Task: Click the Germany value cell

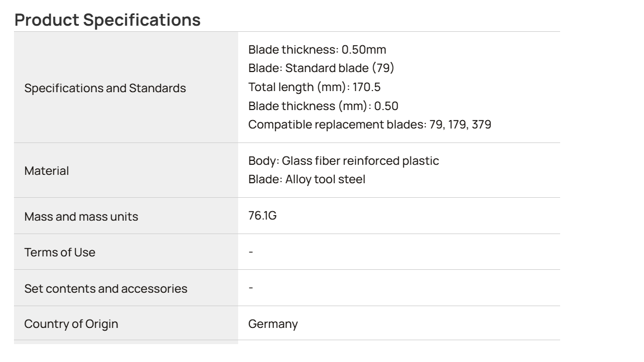Action: tap(399, 323)
